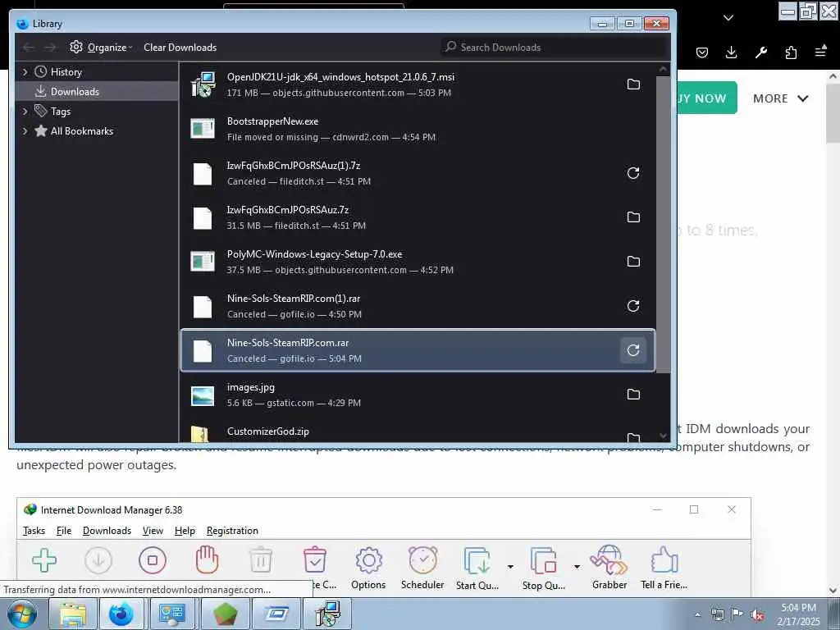
Task: Click the IDM stop all hand icon
Action: pyautogui.click(x=207, y=559)
